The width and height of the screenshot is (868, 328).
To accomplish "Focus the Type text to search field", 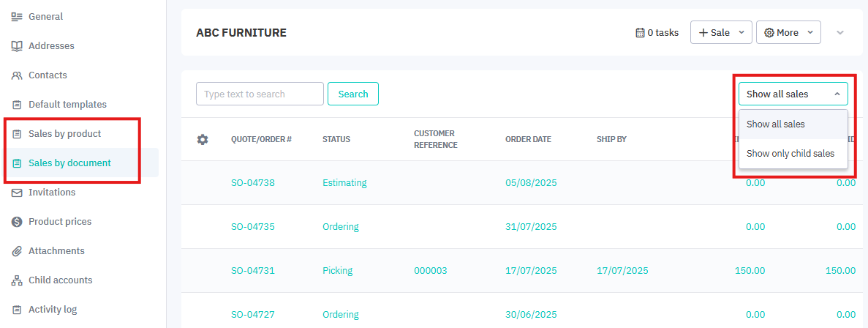I will click(260, 94).
